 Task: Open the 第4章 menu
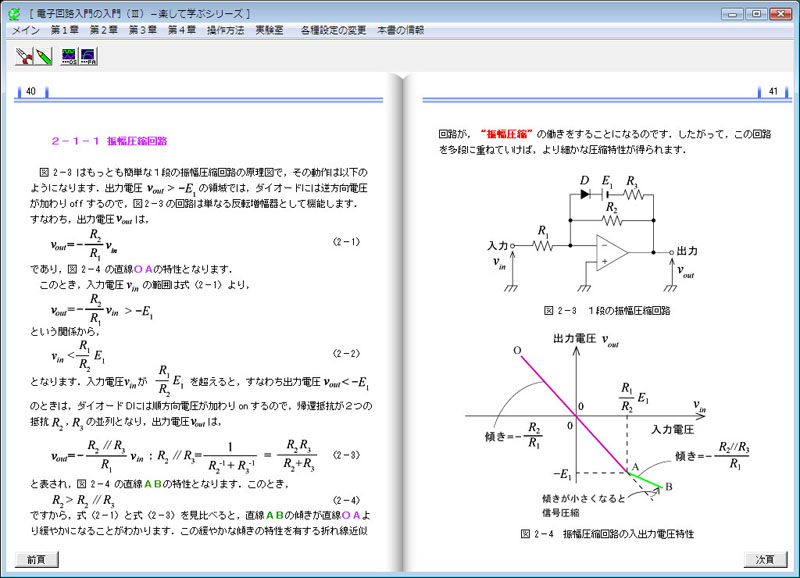(x=182, y=31)
